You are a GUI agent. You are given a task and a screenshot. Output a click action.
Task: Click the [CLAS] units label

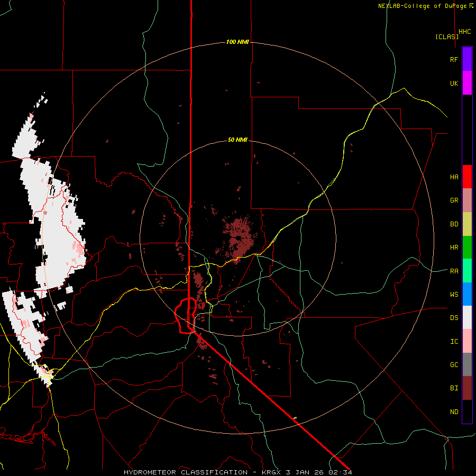(447, 36)
